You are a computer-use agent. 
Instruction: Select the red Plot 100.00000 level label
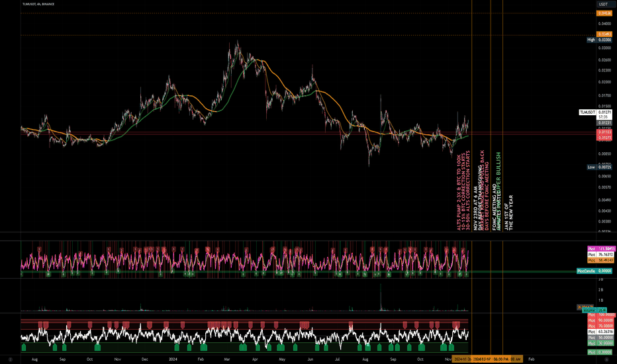(601, 315)
